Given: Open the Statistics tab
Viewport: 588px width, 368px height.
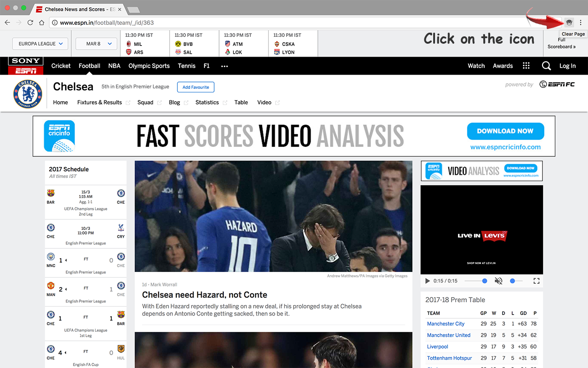Looking at the screenshot, I should (207, 102).
